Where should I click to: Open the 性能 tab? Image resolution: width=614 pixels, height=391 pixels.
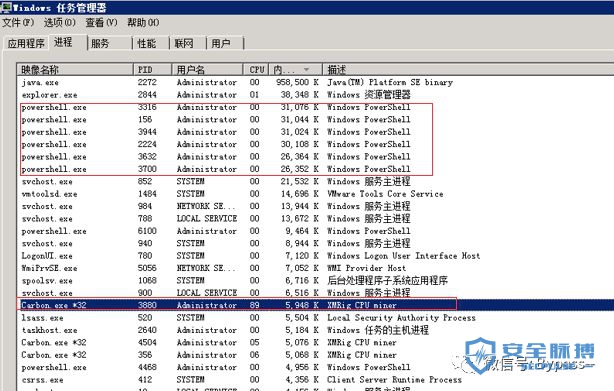[151, 43]
